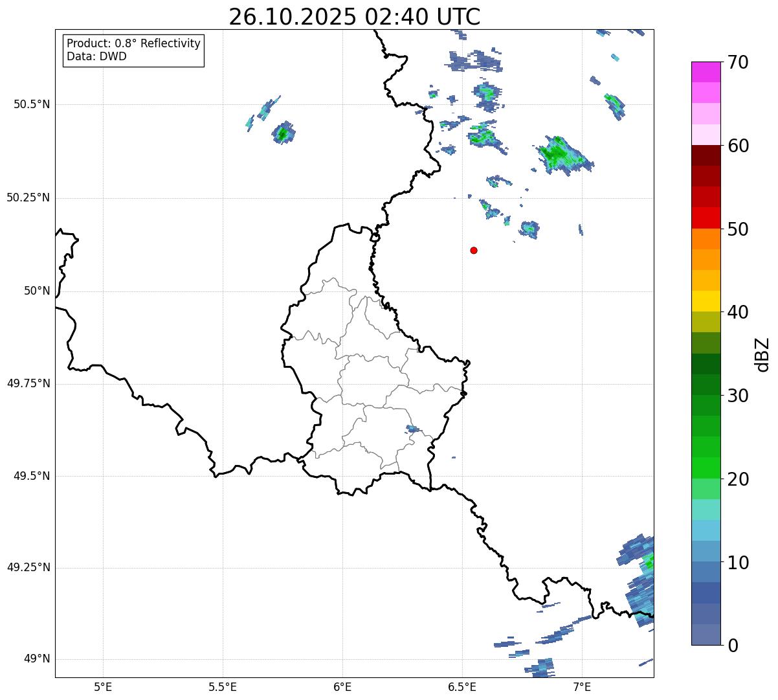Image resolution: width=778 pixels, height=700 pixels.
Task: Click the dark red colorbar segment below 60
Action: [706, 155]
